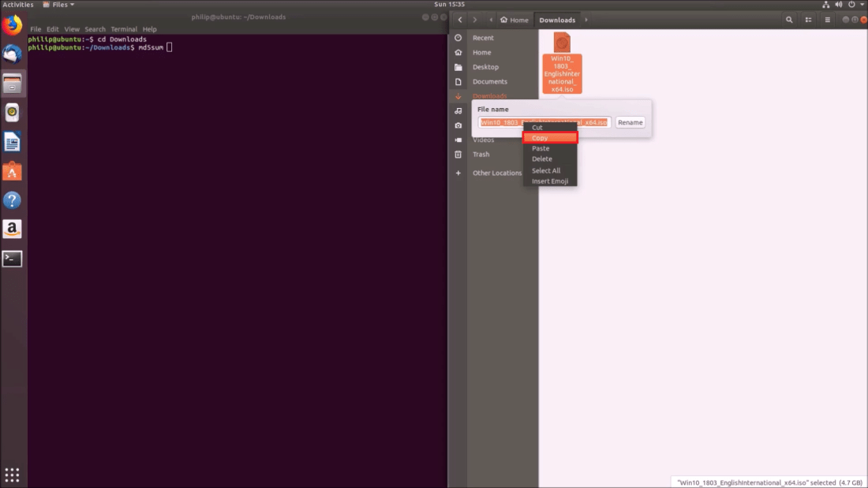
Task: Open Other Locations in sidebar
Action: 496,173
